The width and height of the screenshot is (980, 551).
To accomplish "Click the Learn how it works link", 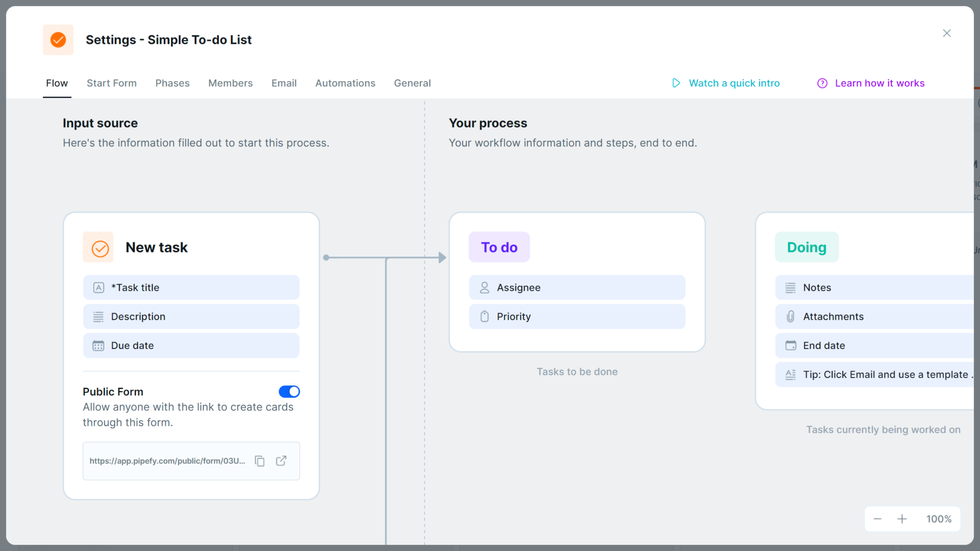I will [x=880, y=83].
